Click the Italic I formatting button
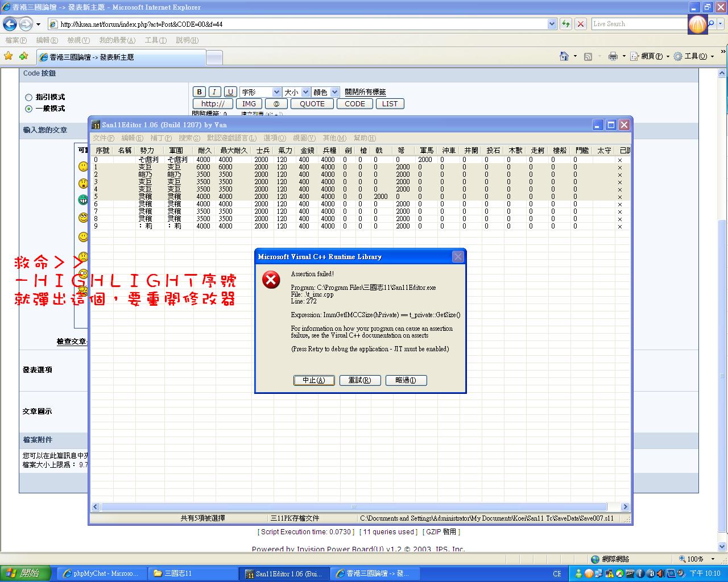728x582 pixels. pos(214,92)
